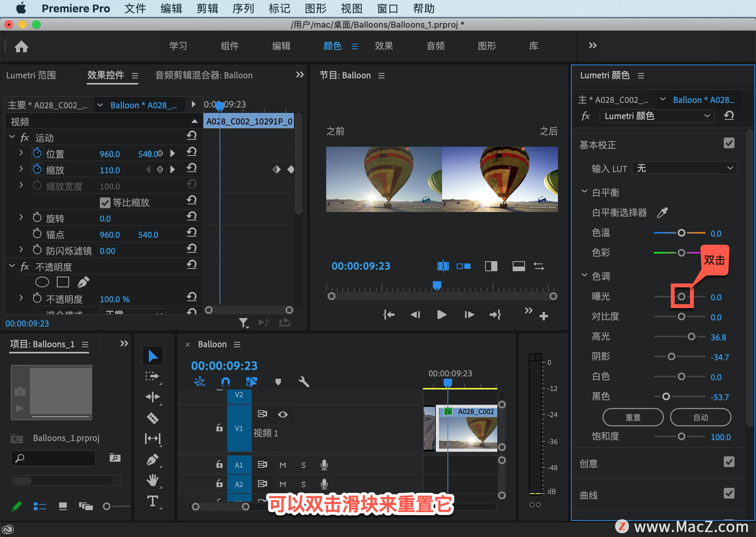
Task: Draw a free bezier opacity mask
Action: point(83,282)
